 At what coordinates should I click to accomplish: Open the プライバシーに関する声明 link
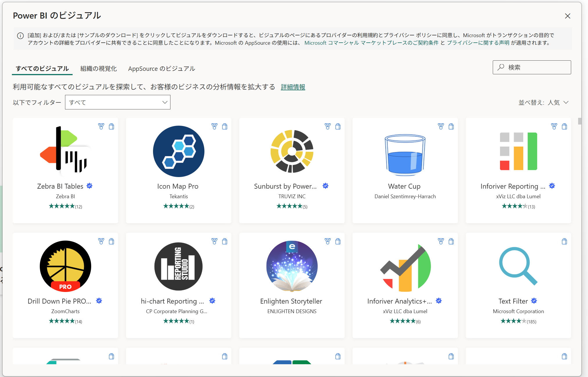478,43
